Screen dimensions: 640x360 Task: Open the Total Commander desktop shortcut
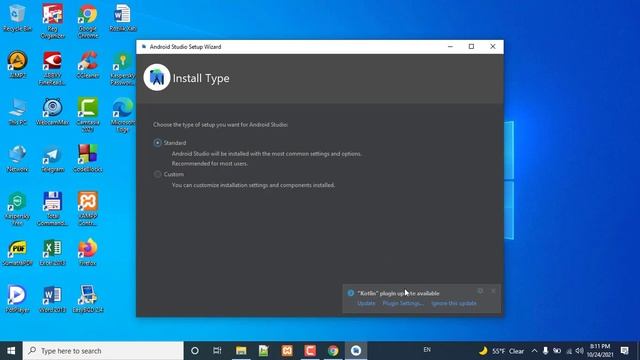click(52, 209)
